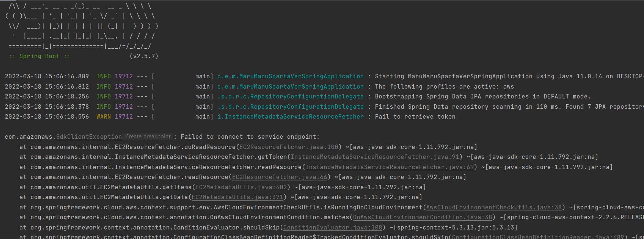Click 'The following profiles are active: aws'
Image resolution: width=644 pixels, height=239 pixels.
[445, 87]
